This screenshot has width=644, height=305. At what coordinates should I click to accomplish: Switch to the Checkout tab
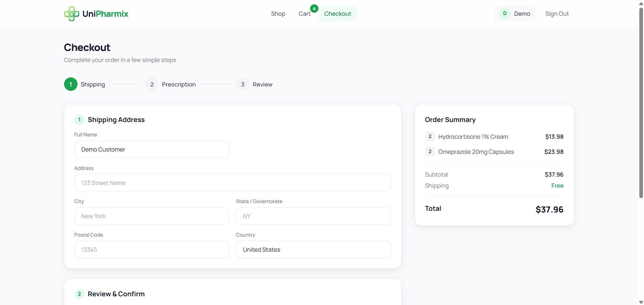(x=338, y=13)
